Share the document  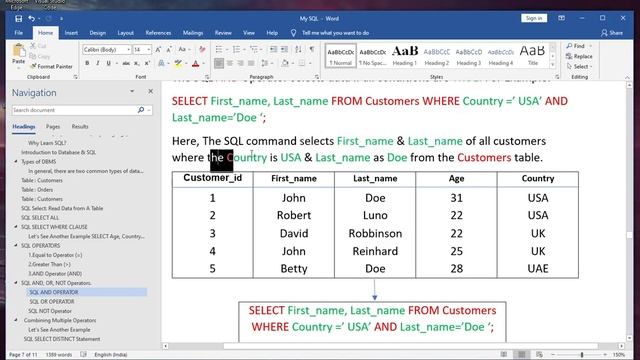[612, 33]
